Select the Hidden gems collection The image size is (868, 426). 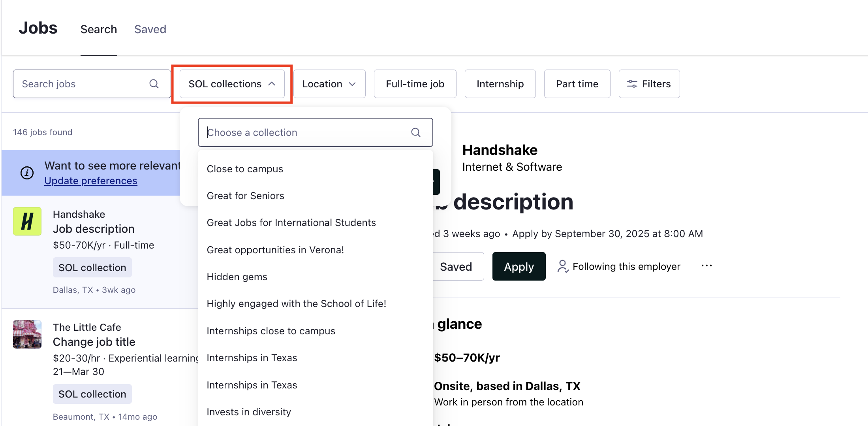pos(315,277)
